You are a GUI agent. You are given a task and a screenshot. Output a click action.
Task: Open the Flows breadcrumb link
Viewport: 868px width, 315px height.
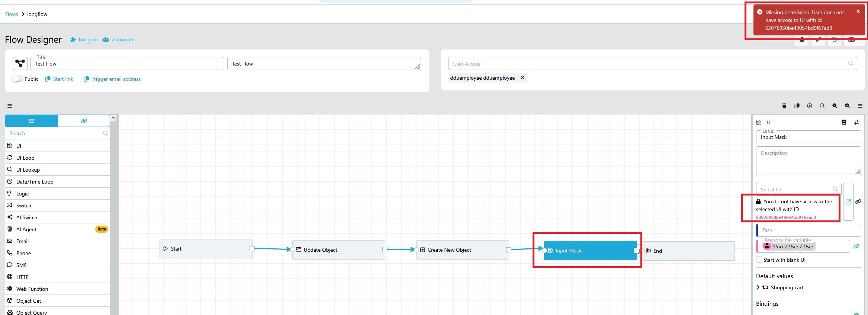coord(12,14)
